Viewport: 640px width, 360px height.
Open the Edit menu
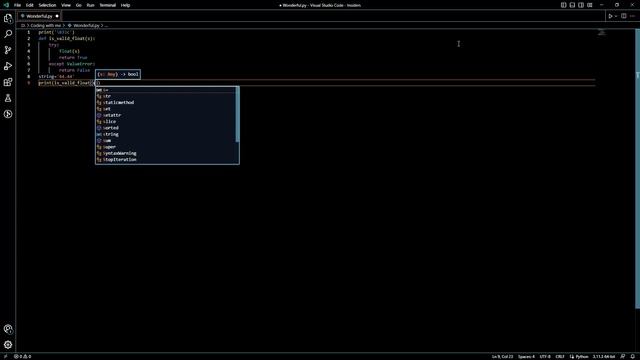(x=29, y=5)
